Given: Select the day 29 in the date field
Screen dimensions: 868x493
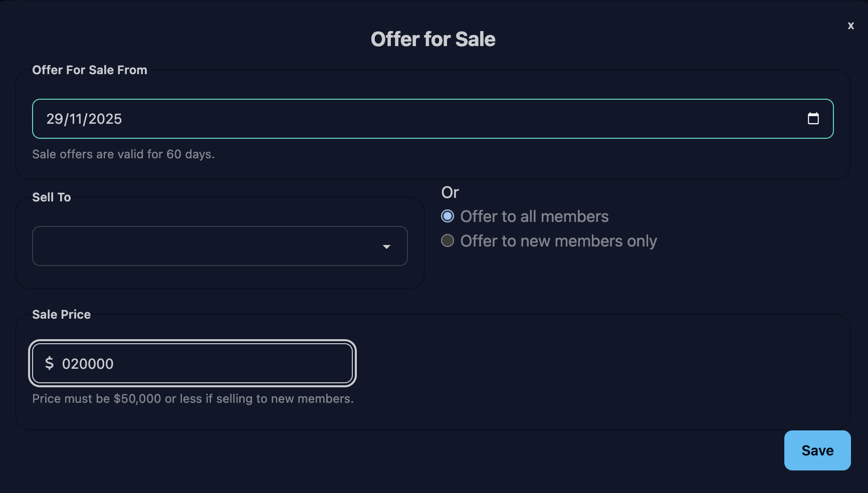Looking at the screenshot, I should click(x=55, y=119).
